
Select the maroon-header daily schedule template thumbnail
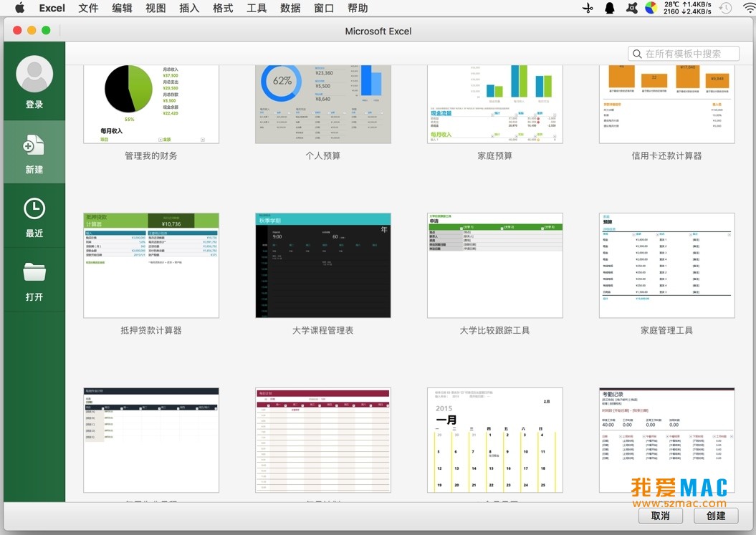click(323, 440)
